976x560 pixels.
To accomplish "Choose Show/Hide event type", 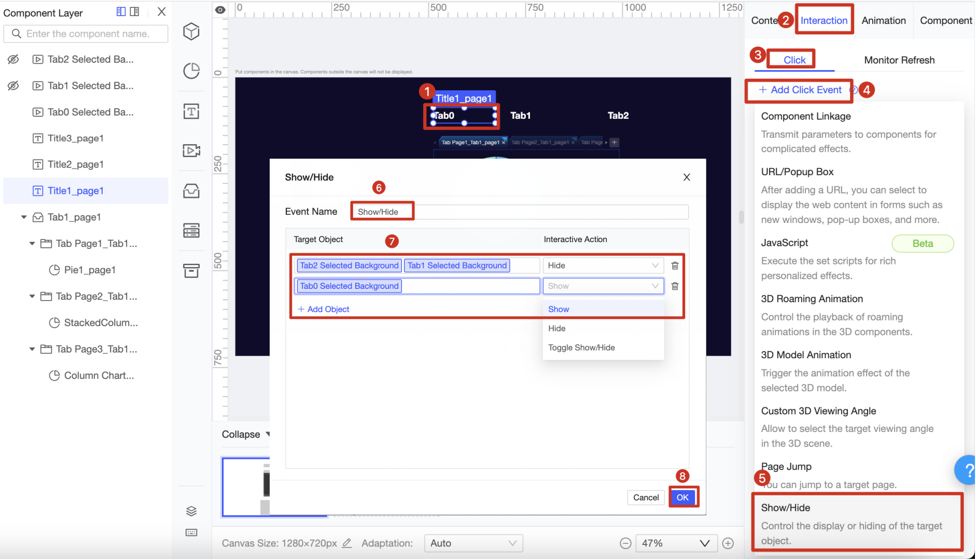I will pyautogui.click(x=857, y=523).
